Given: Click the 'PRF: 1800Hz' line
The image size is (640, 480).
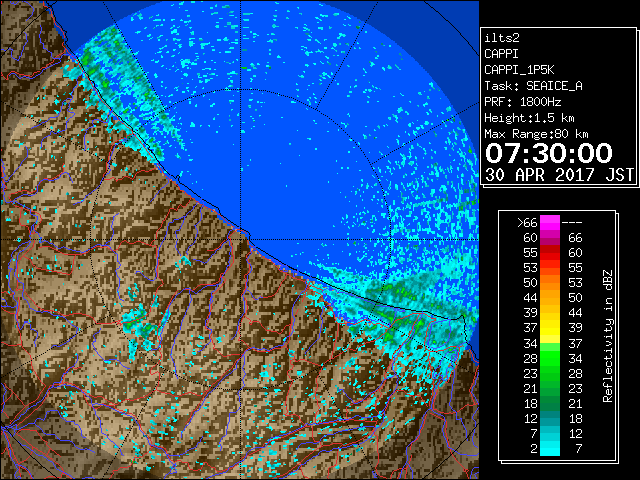Looking at the screenshot, I should (523, 102).
